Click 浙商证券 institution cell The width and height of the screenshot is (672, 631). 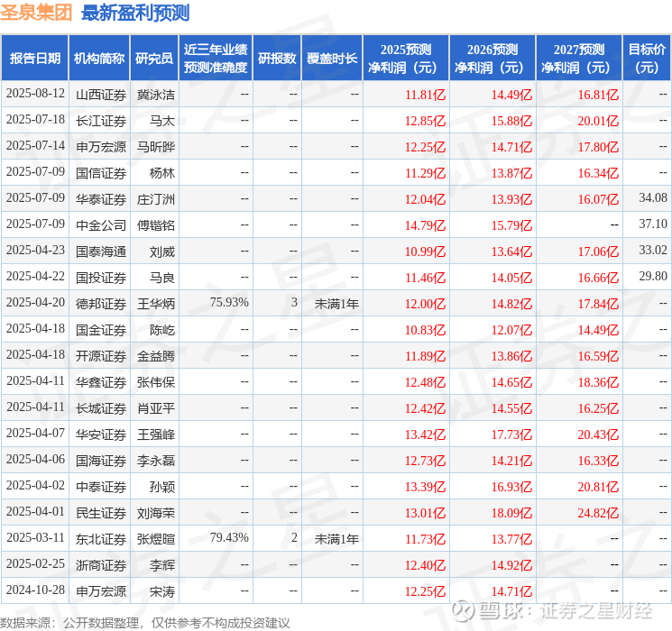101,565
